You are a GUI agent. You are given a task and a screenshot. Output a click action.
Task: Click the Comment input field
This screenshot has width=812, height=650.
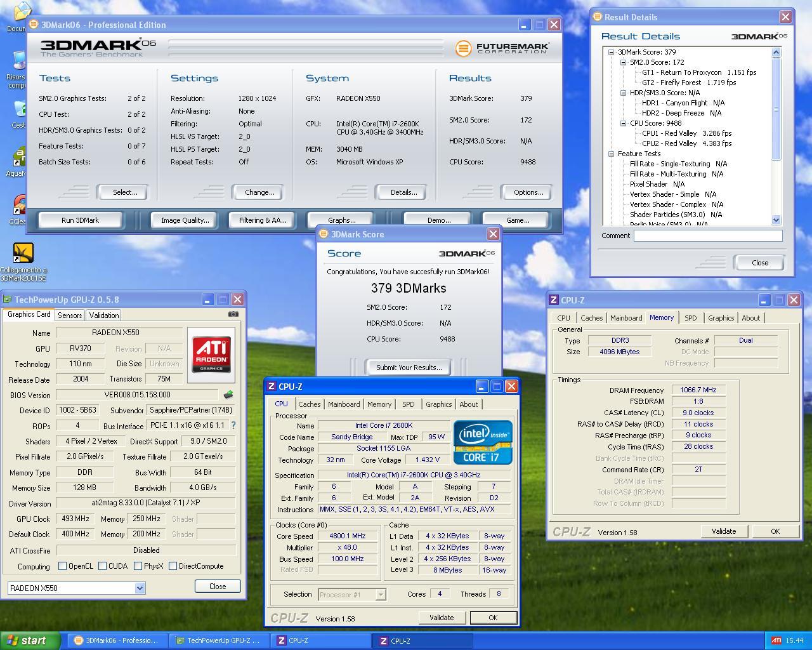pos(708,235)
